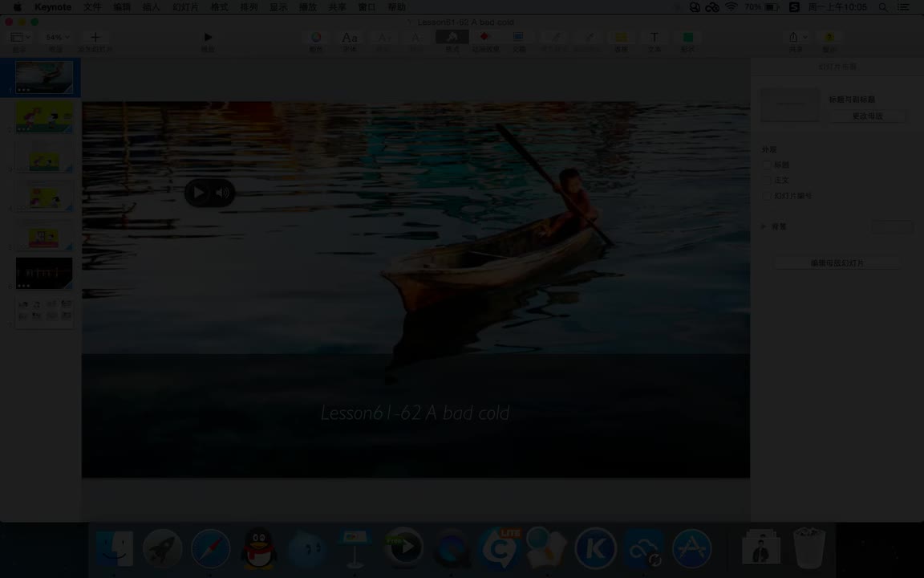Click the 更改母版 button
924x578 pixels.
tap(867, 116)
